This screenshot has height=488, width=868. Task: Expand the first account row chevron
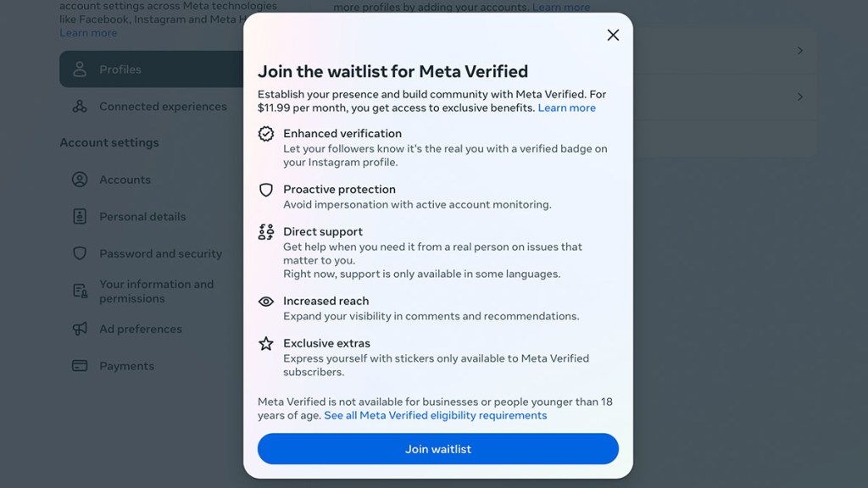click(x=799, y=51)
